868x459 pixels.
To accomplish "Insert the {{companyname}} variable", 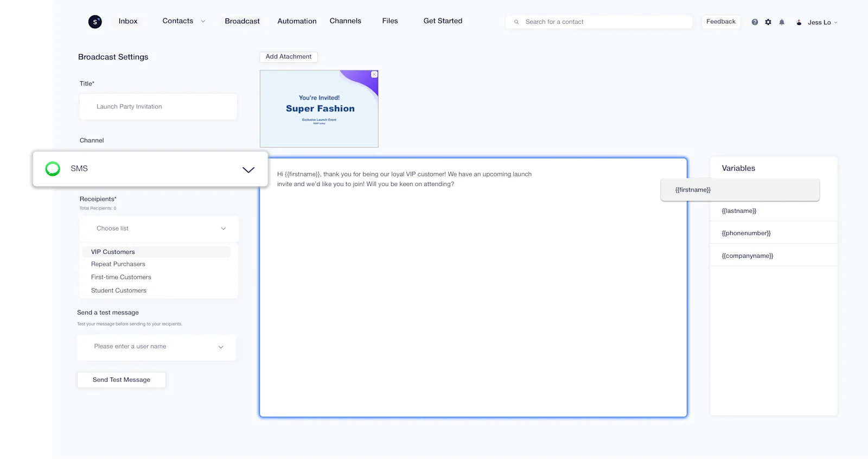I will (774, 256).
